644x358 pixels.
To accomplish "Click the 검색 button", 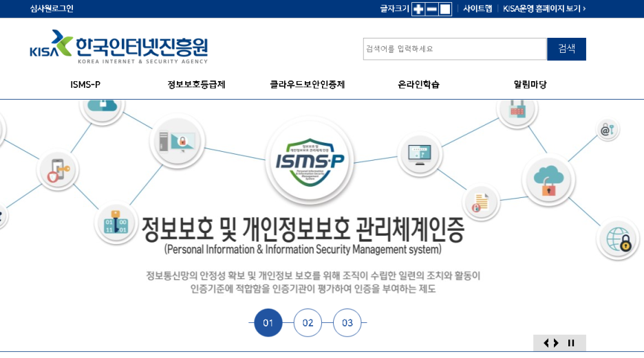I will [566, 49].
